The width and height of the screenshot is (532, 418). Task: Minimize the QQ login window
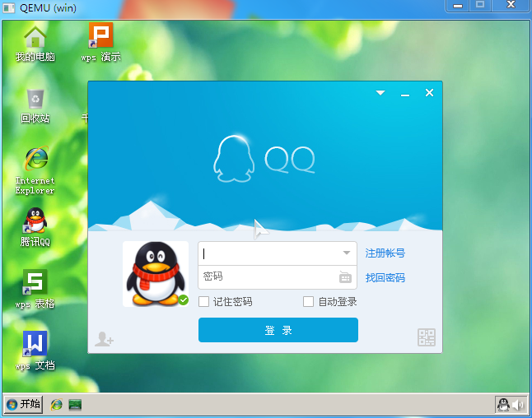coord(405,94)
